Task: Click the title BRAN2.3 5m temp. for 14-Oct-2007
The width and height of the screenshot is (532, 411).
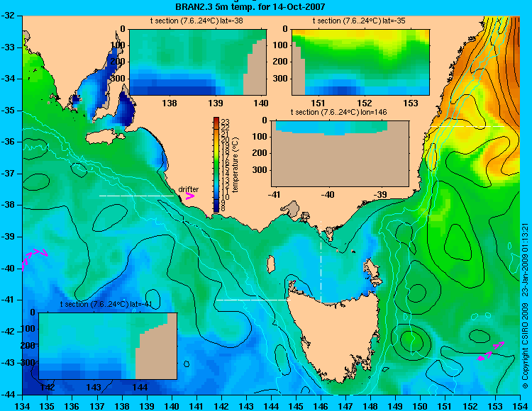Action: (250, 6)
